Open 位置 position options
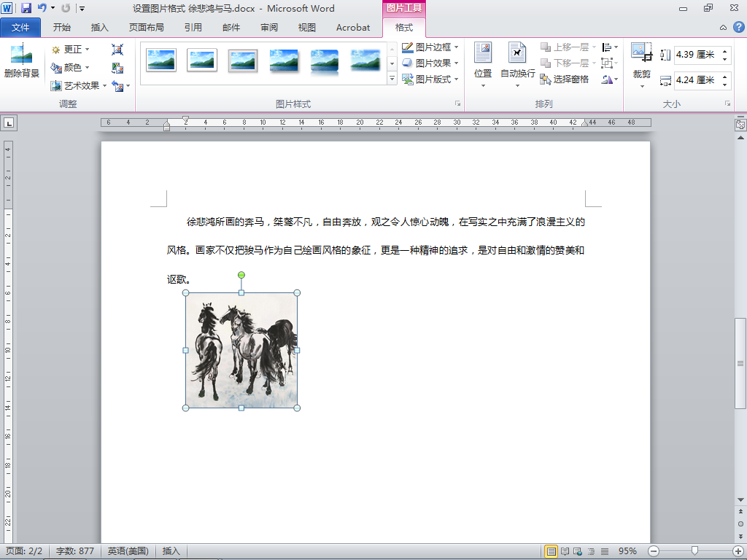747x560 pixels. tap(483, 65)
